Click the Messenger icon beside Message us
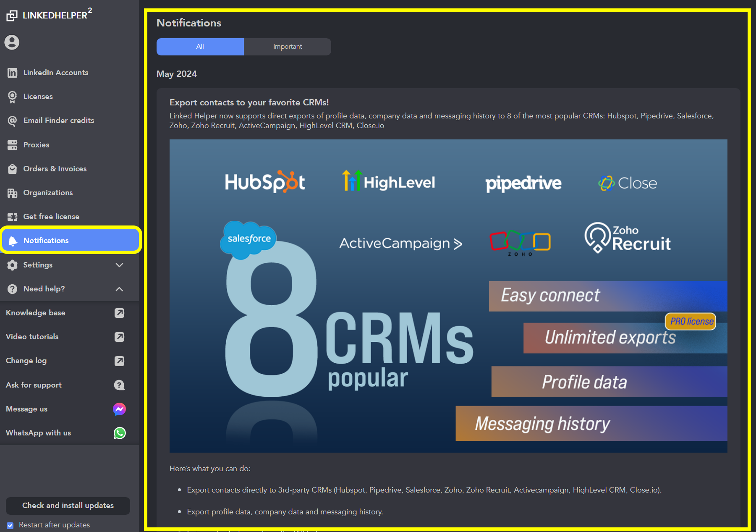Viewport: 756px width, 532px height. point(120,409)
